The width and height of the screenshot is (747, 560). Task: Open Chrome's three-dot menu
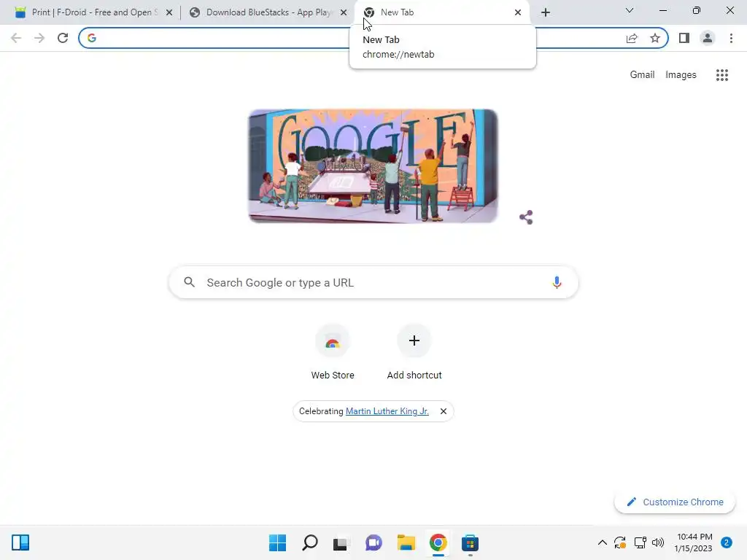point(731,38)
